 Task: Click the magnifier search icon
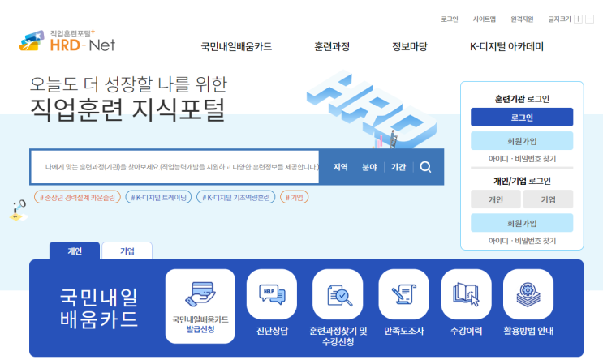tap(425, 167)
